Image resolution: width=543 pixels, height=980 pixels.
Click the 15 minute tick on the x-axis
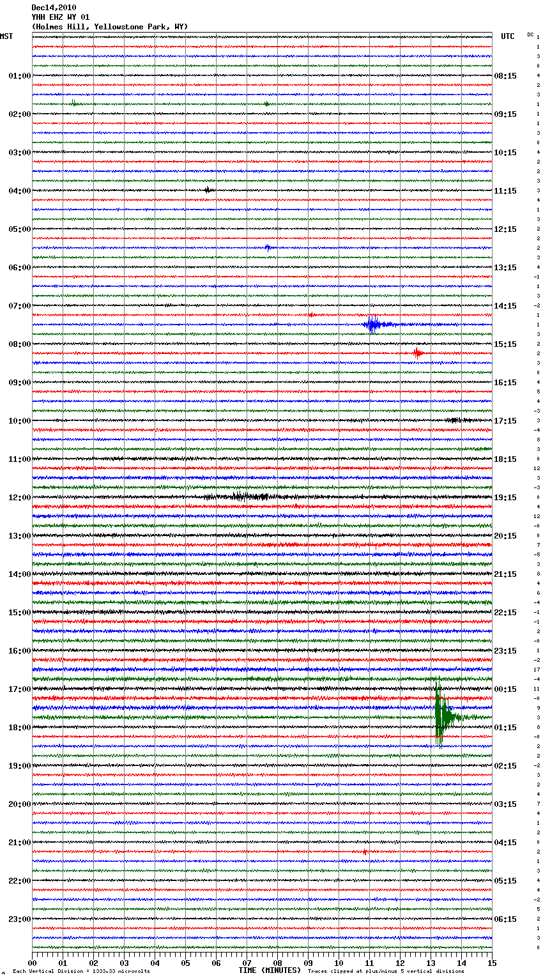tap(492, 963)
